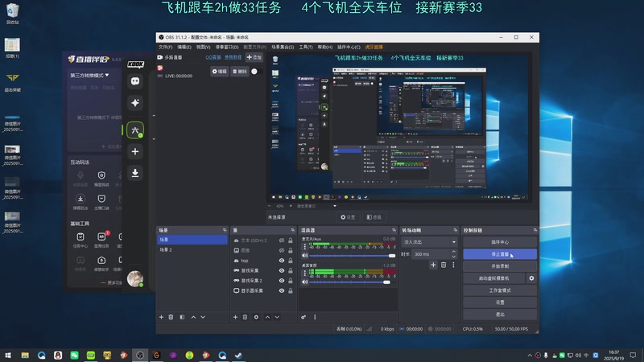Open the KOOK logo in sidebar
644x362 pixels.
click(135, 64)
